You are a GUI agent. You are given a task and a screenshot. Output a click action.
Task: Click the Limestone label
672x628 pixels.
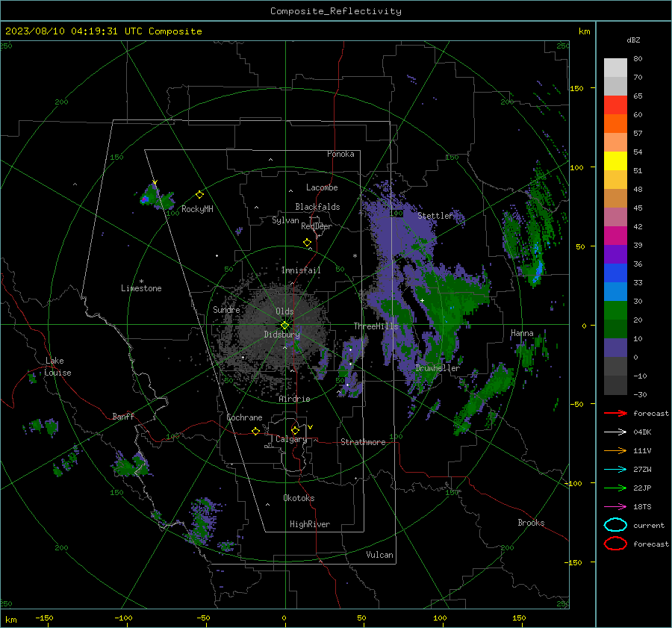pos(141,288)
